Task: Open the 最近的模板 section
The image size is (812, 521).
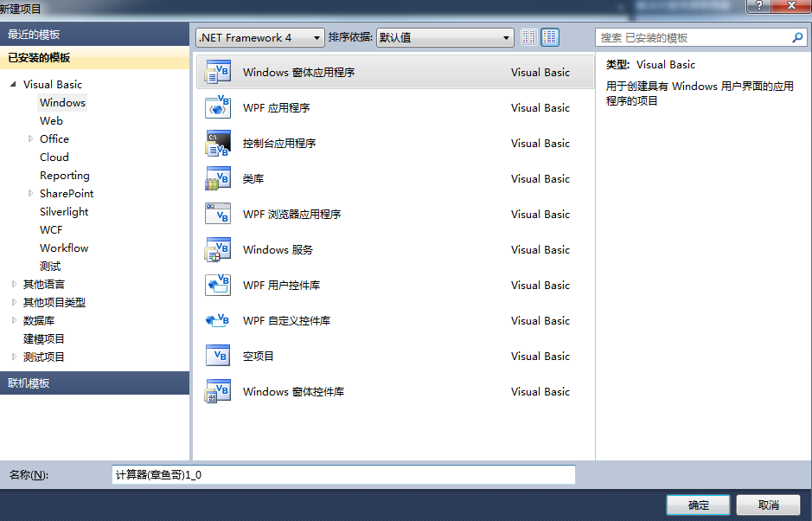Action: pos(95,35)
